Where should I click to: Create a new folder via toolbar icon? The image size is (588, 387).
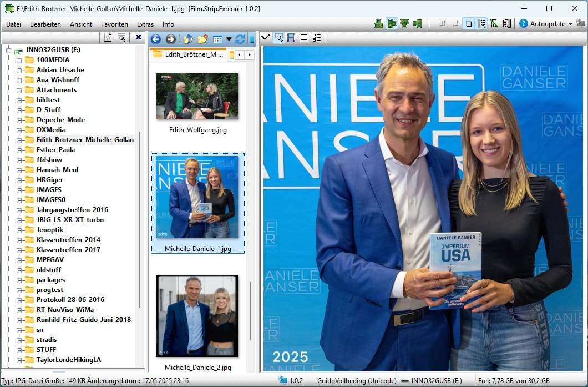(x=202, y=39)
